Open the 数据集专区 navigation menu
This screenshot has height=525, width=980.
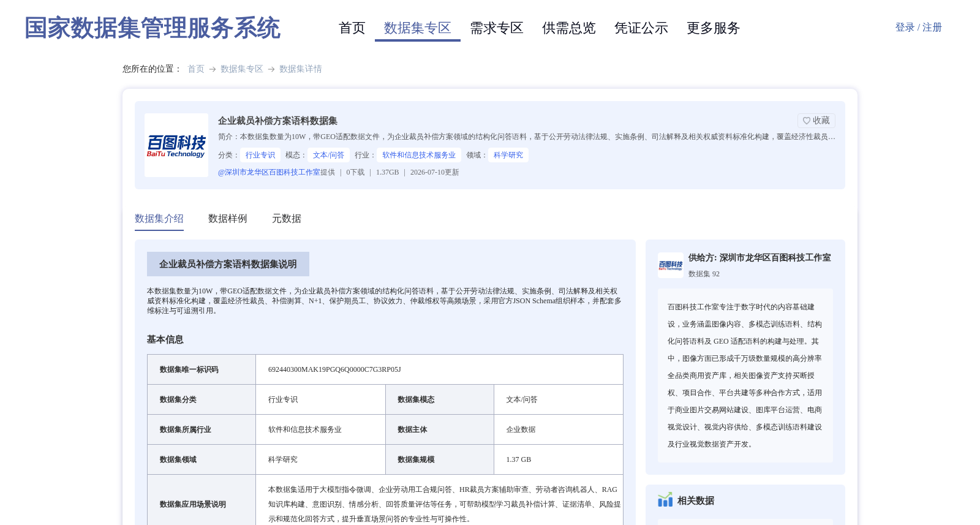click(418, 28)
